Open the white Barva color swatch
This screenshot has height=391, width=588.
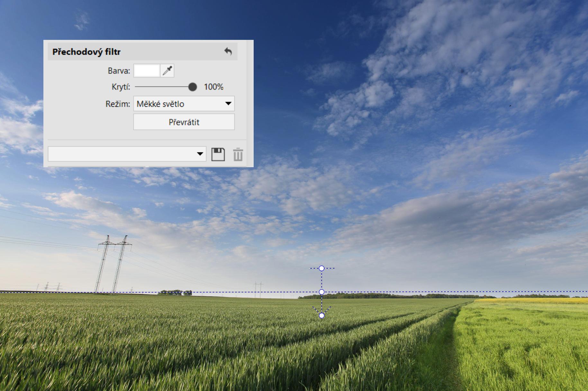tap(147, 70)
